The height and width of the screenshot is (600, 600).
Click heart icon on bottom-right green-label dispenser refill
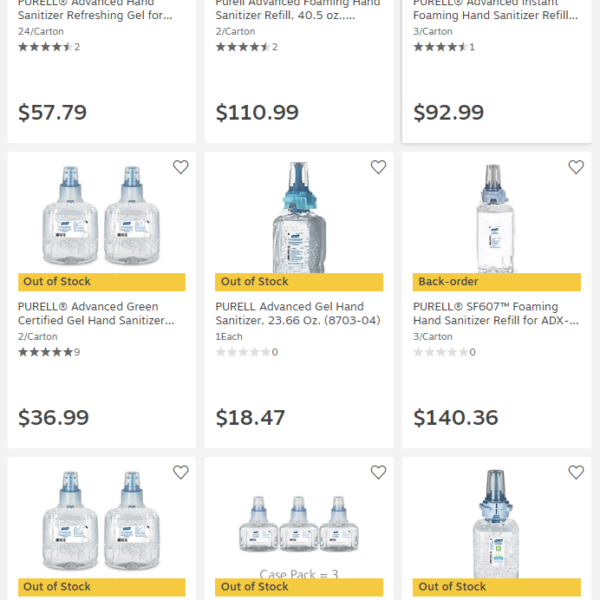click(576, 472)
